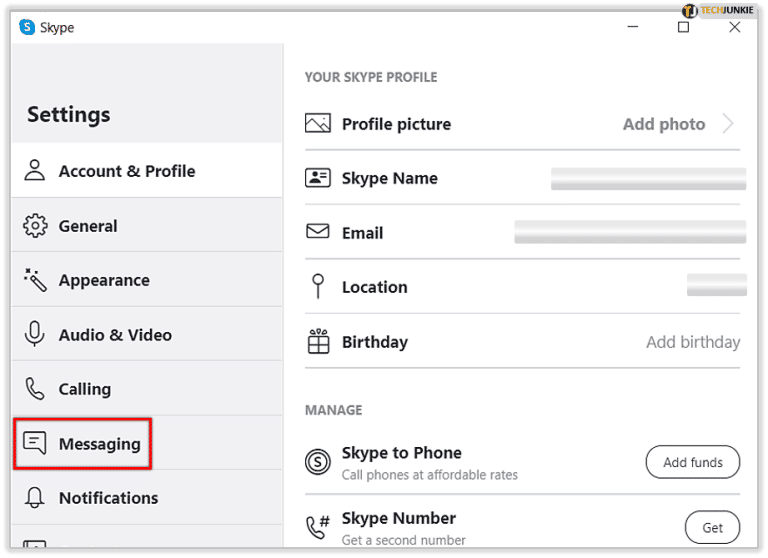Maximize the Skype window
768x558 pixels.
[x=683, y=27]
